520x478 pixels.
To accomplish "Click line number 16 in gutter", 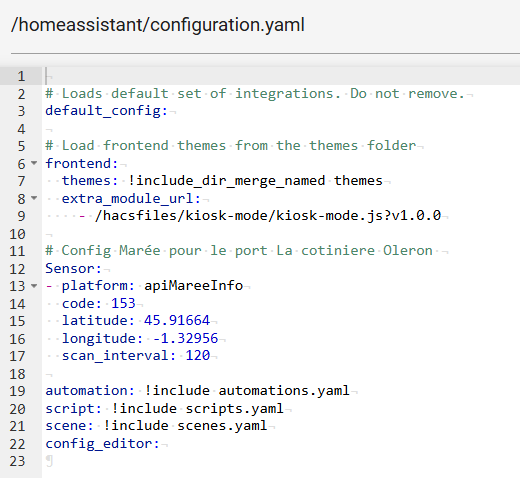I will 17,339.
